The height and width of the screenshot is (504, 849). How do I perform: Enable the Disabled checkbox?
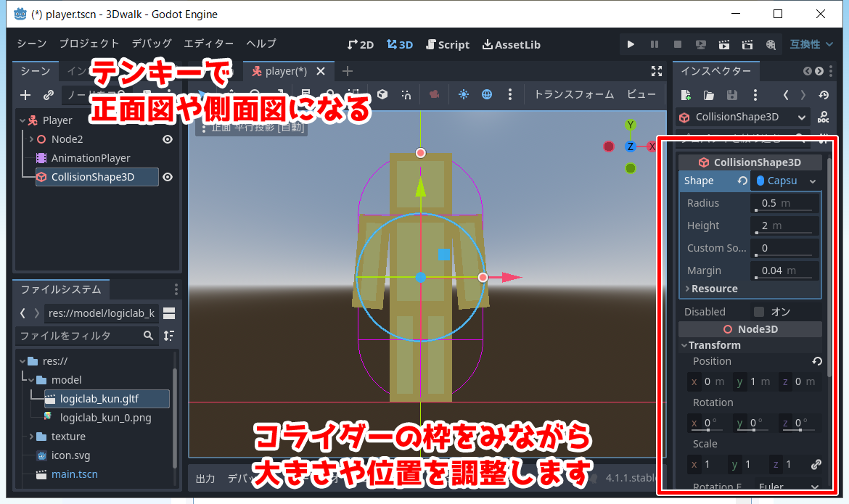tap(759, 312)
